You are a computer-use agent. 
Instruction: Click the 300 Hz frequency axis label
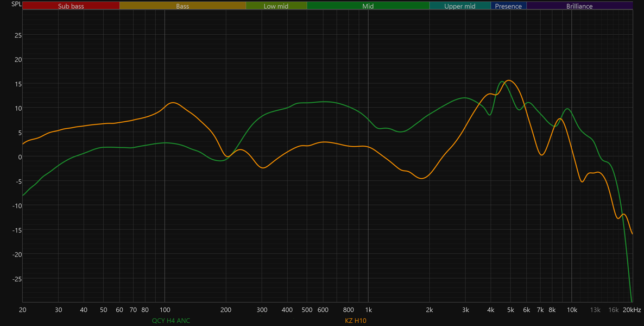coord(262,310)
